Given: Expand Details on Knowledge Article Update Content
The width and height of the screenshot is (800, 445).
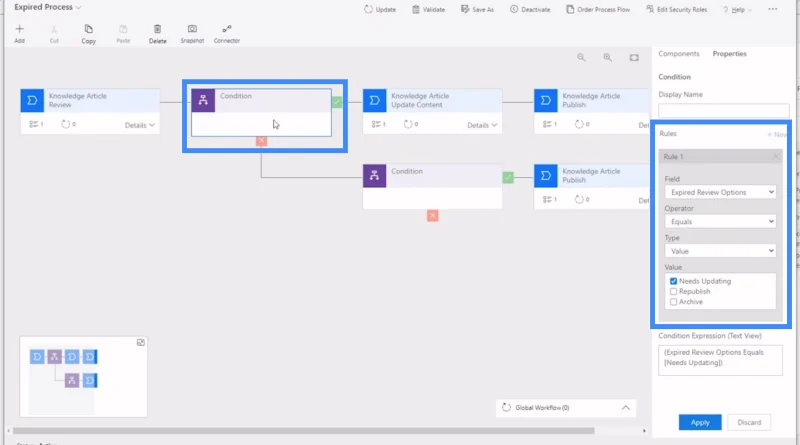Looking at the screenshot, I should (x=482, y=125).
